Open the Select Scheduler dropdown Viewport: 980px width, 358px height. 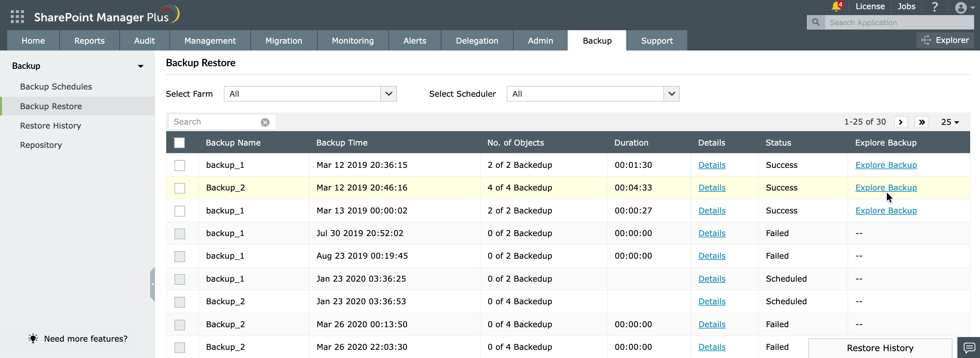point(671,93)
